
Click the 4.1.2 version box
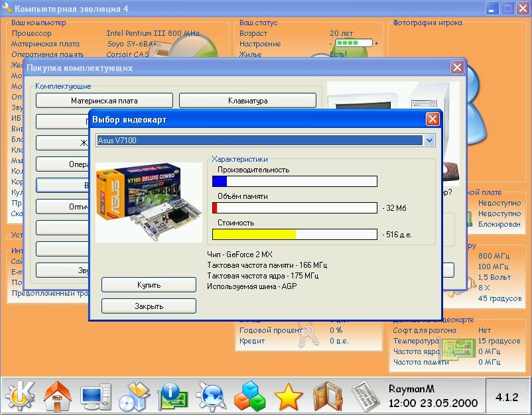pyautogui.click(x=507, y=396)
